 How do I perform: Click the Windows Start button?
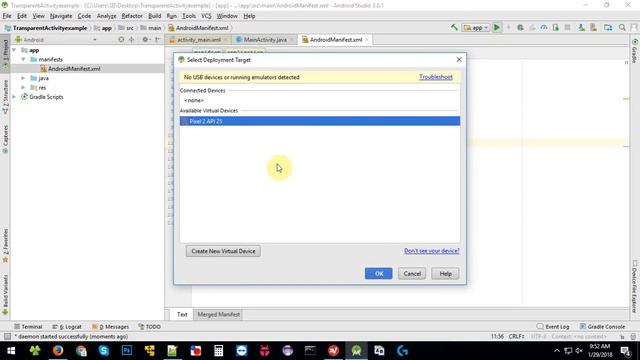(x=11, y=351)
